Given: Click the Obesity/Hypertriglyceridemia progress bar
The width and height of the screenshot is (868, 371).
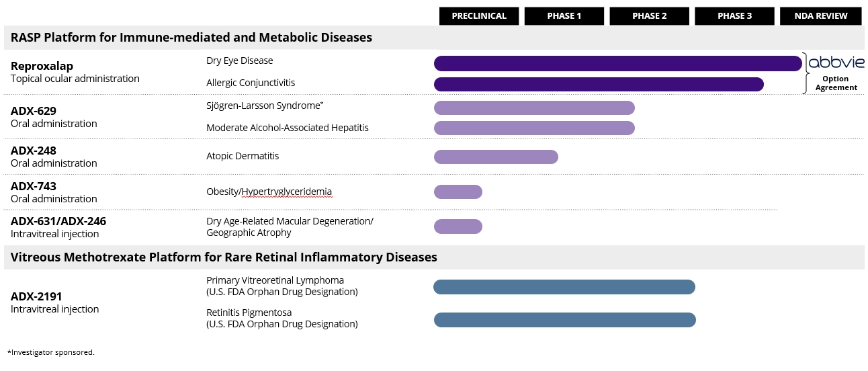Looking at the screenshot, I should pyautogui.click(x=458, y=192).
